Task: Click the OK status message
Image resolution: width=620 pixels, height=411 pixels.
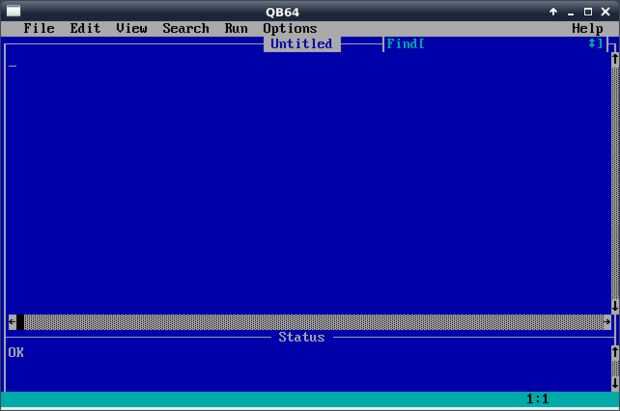Action: (x=16, y=352)
